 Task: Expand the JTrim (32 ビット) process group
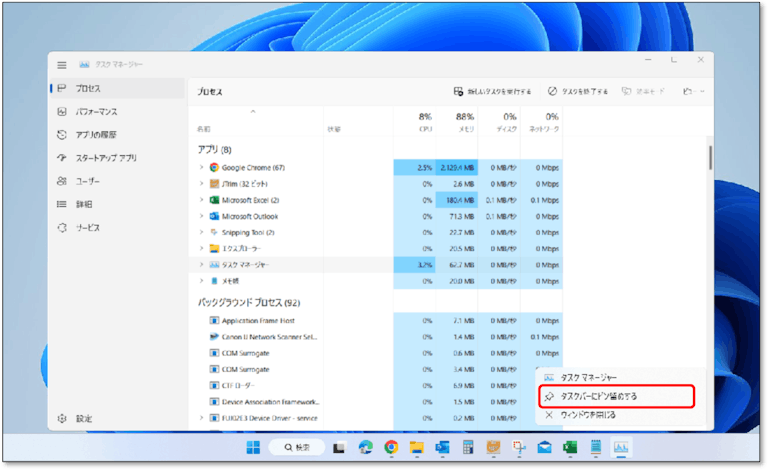click(201, 183)
